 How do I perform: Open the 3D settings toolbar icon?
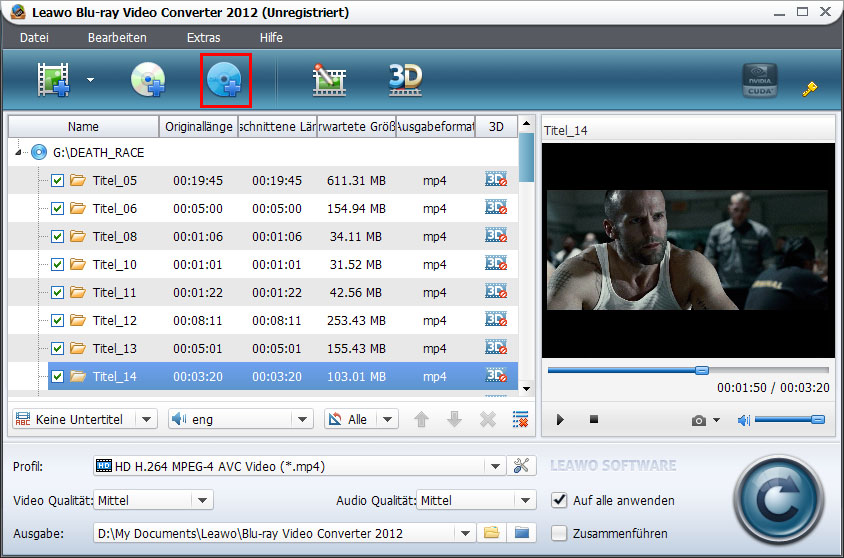[x=405, y=80]
